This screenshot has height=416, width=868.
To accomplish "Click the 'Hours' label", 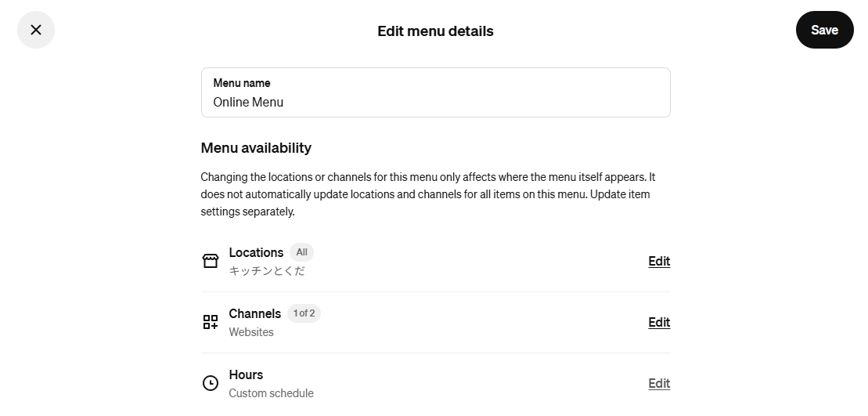I will click(x=246, y=374).
